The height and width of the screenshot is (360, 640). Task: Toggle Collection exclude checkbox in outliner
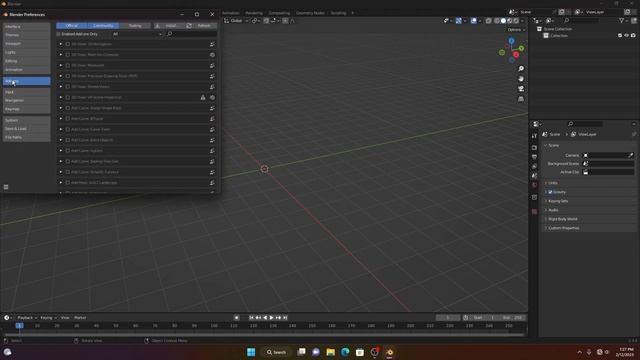620,36
